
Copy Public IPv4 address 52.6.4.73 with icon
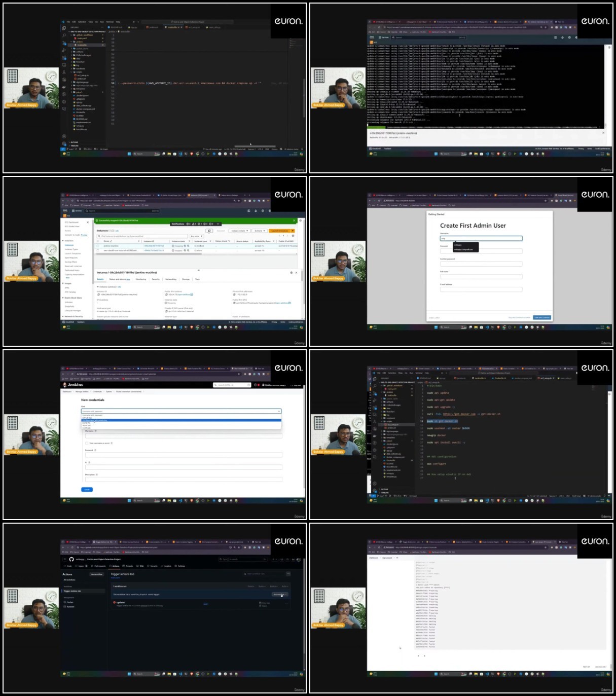(166, 295)
